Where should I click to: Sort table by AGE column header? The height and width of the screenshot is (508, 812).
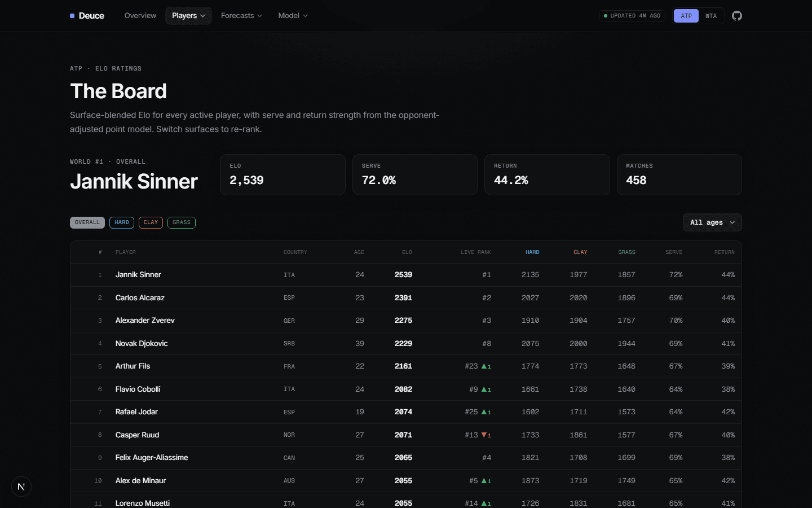coord(359,252)
